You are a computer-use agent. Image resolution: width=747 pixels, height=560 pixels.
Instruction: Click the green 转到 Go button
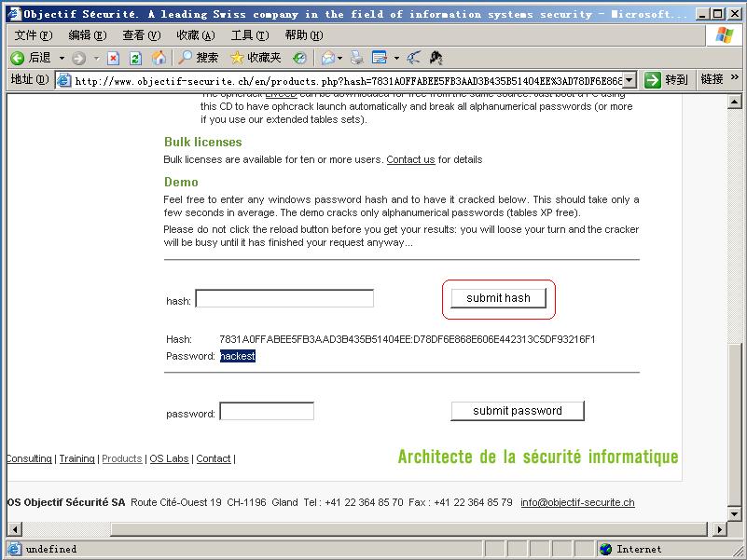(x=666, y=79)
